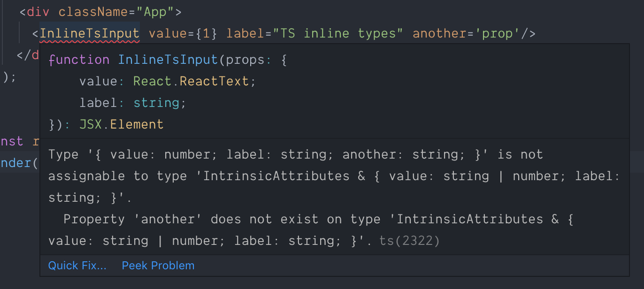Click the "App" class name string
Screen dimensions: 644x289
point(155,12)
